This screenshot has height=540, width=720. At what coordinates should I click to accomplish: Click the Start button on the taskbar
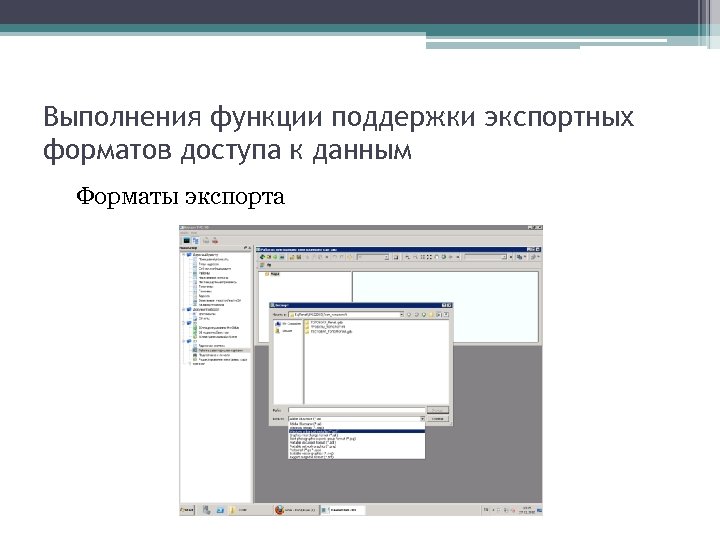[x=186, y=510]
